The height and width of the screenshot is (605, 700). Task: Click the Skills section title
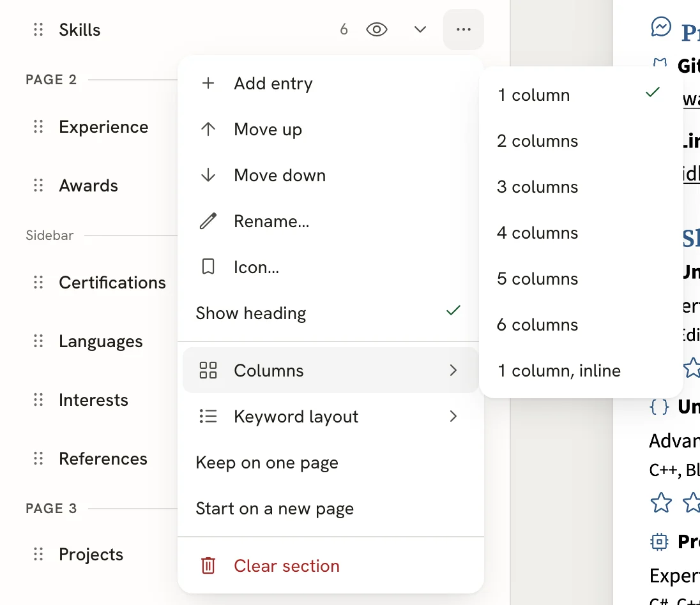click(x=80, y=29)
